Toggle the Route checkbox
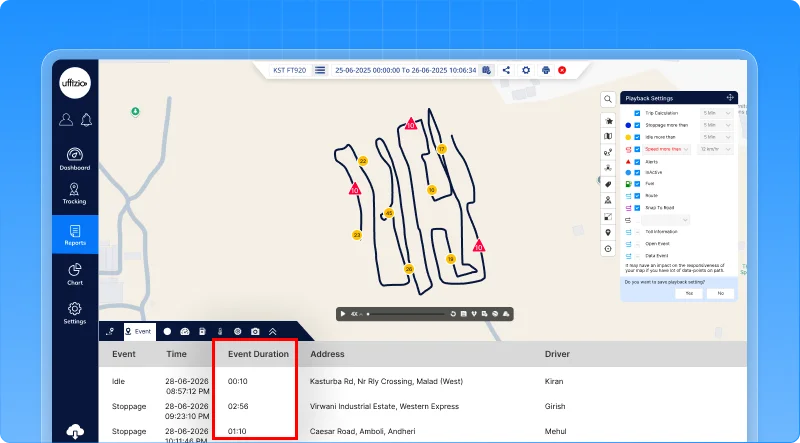Viewport: 800px width, 443px height. 637,196
